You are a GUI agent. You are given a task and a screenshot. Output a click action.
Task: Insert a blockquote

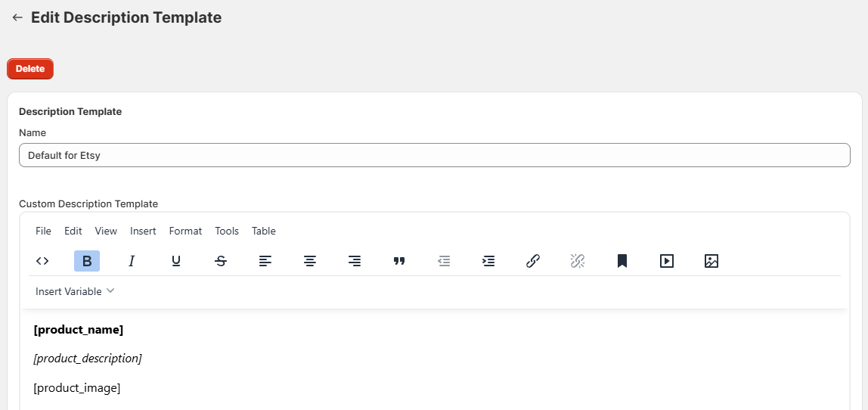click(x=399, y=261)
